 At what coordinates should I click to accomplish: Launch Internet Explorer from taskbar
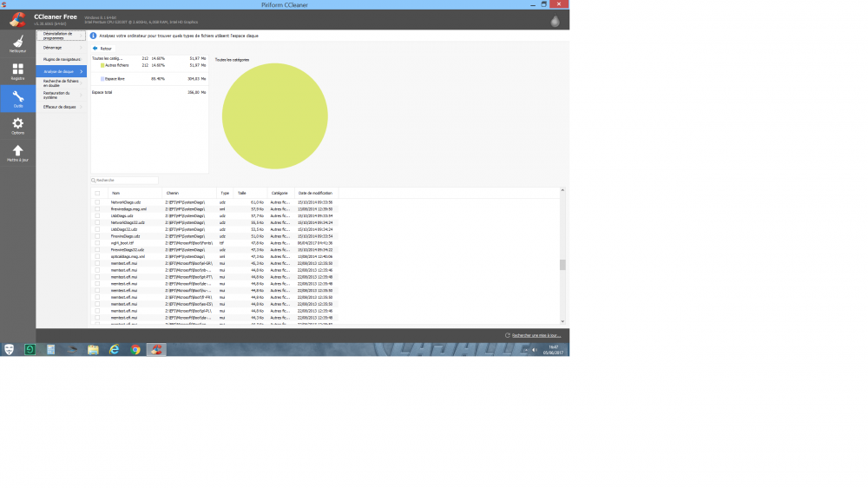114,350
